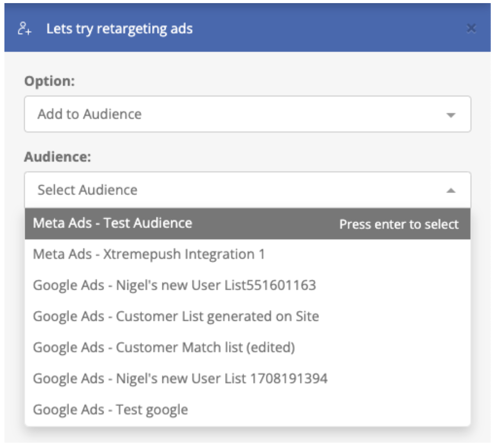Select Google Ads - Customer List generated on Site
The image size is (497, 448).
click(176, 316)
